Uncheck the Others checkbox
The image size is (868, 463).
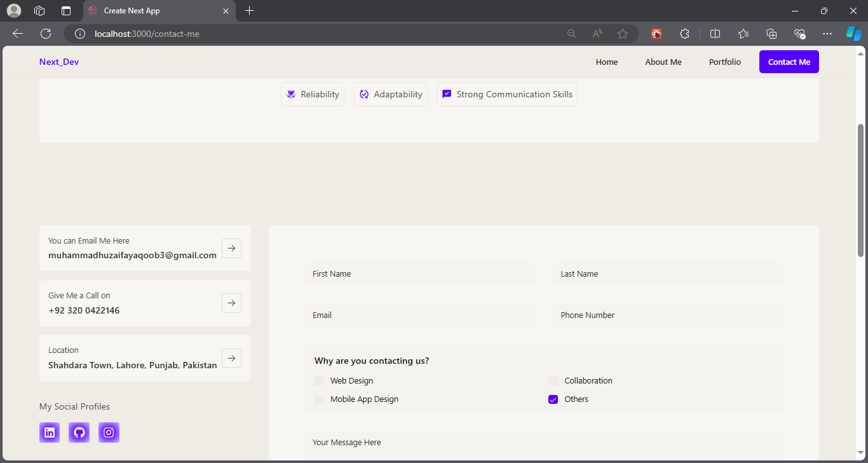click(553, 399)
